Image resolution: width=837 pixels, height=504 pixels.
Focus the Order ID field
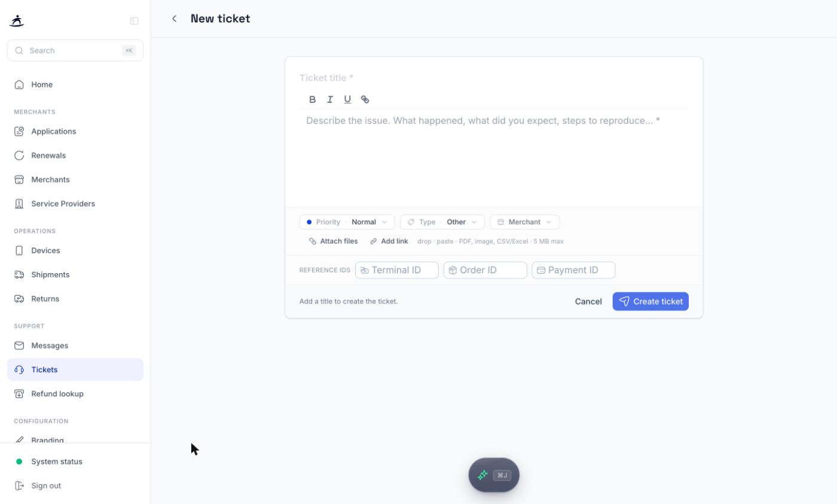[x=485, y=270]
